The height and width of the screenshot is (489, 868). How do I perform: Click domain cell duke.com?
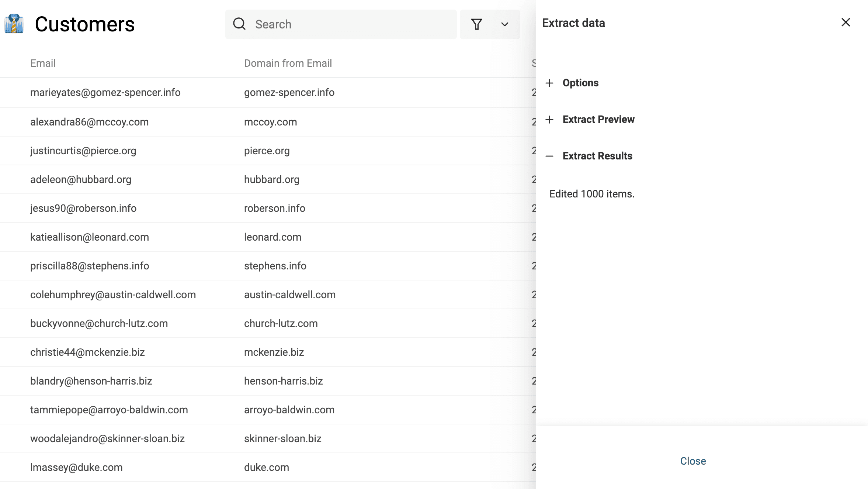(x=266, y=467)
